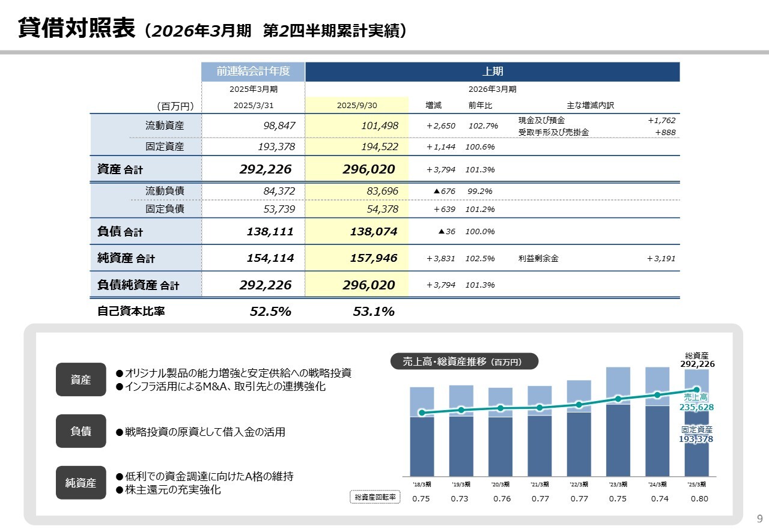Select the 前連結会計年度 column header
Image resolution: width=769 pixels, height=532 pixels.
pyautogui.click(x=253, y=71)
